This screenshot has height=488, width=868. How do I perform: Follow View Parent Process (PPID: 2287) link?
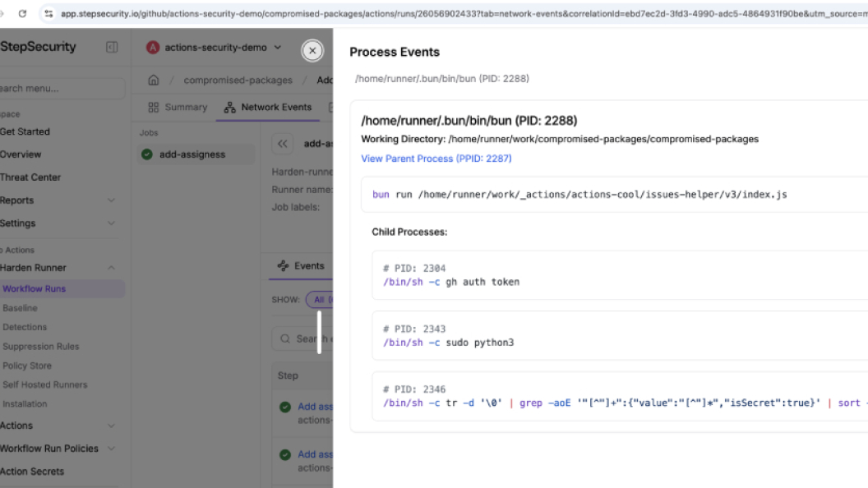coord(436,159)
